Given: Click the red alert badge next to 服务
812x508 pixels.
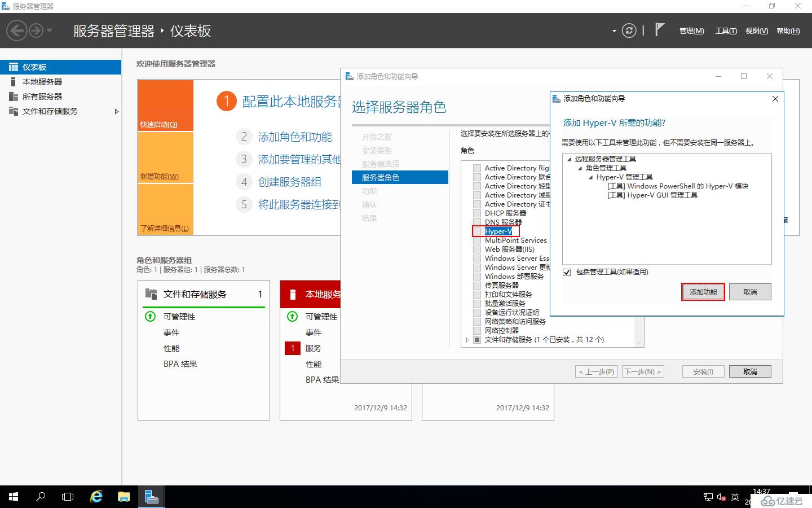Looking at the screenshot, I should (x=293, y=348).
